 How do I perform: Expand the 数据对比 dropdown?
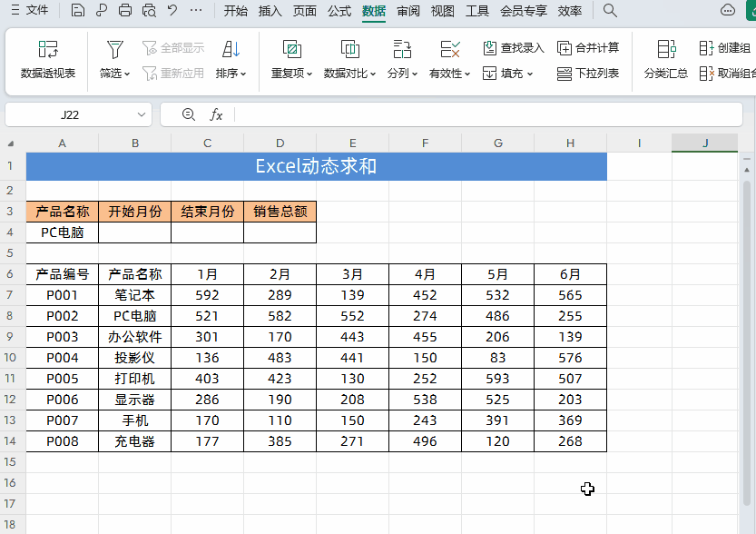tap(373, 74)
